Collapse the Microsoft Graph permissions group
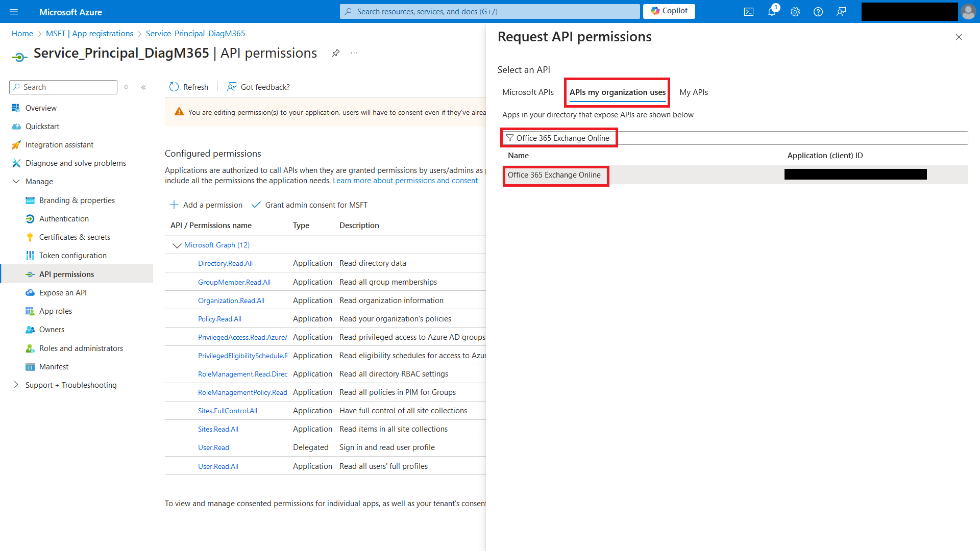Image resolution: width=980 pixels, height=551 pixels. pos(177,245)
